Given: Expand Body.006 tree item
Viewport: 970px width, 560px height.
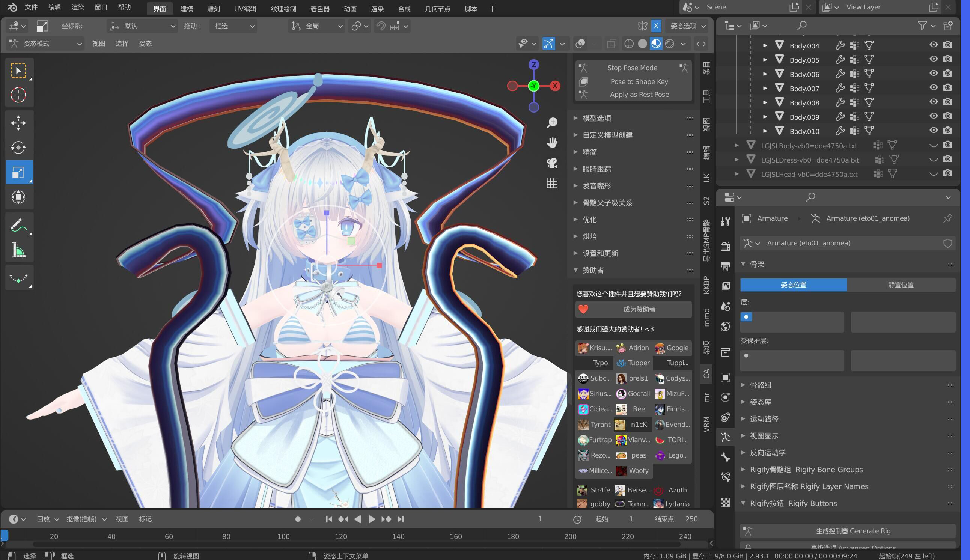Looking at the screenshot, I should point(765,74).
